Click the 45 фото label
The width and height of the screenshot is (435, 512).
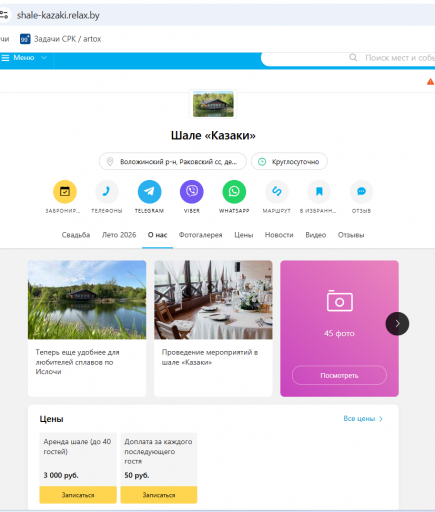(339, 333)
